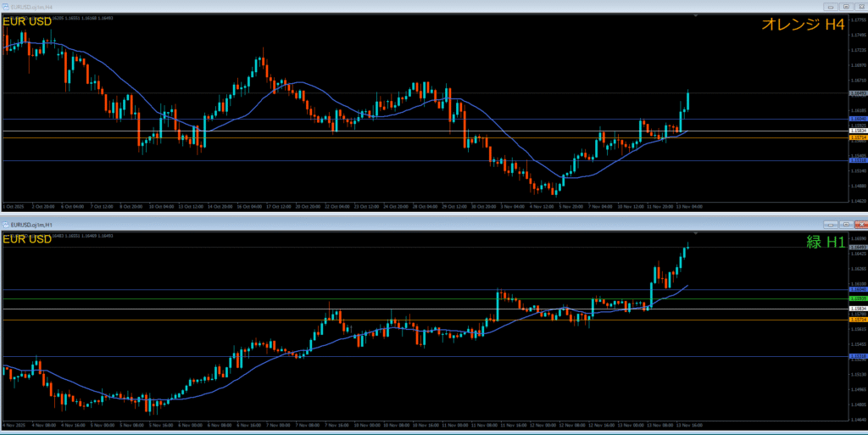Click the H1 chart window icon

click(5, 224)
